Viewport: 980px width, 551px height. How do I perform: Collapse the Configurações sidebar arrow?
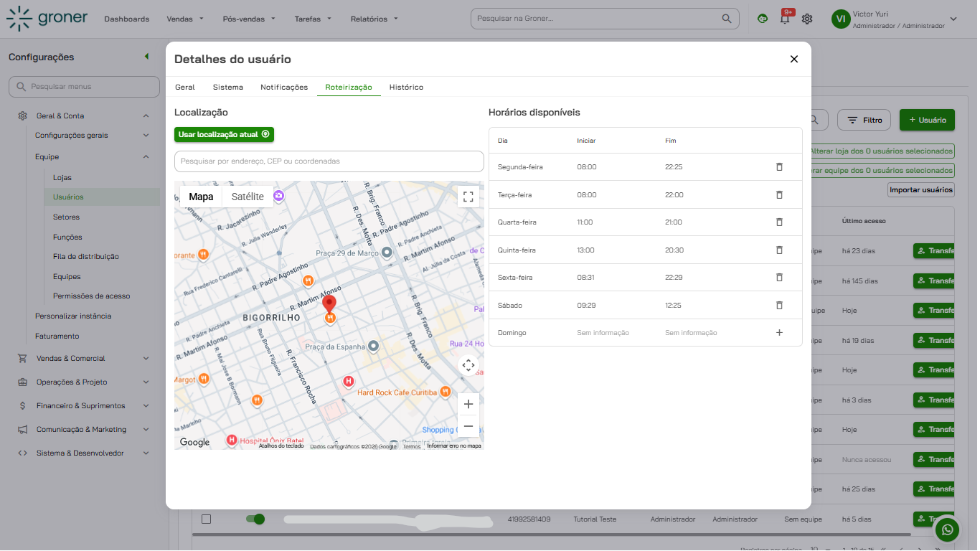(146, 57)
